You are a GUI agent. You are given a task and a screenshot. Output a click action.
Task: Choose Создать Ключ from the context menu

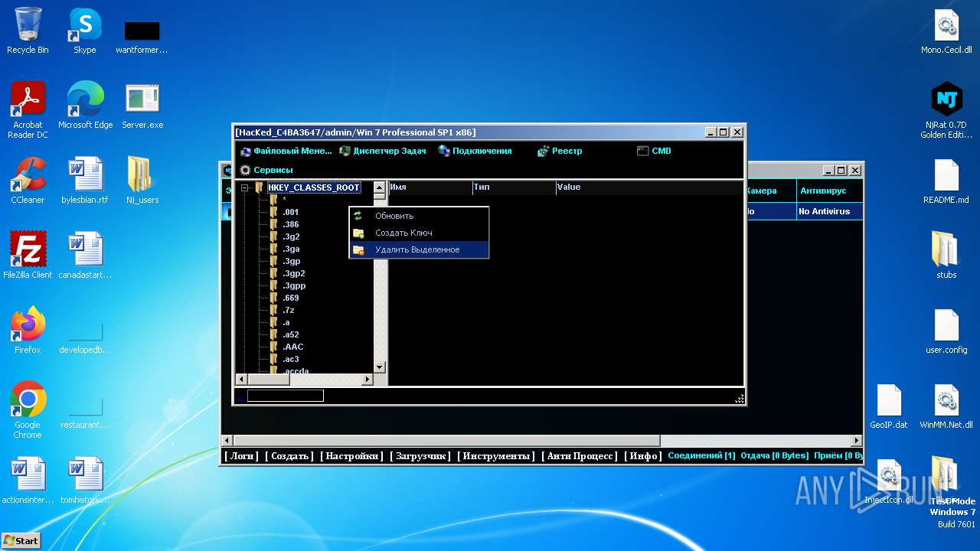[419, 233]
